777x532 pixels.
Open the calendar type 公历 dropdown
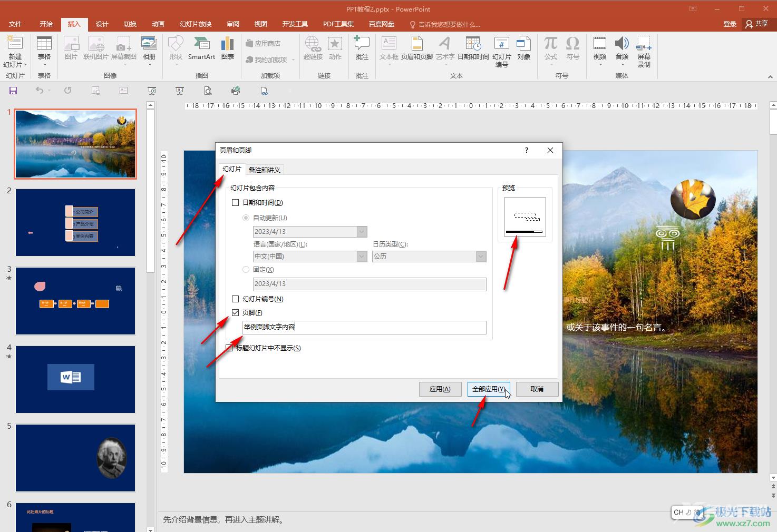481,257
